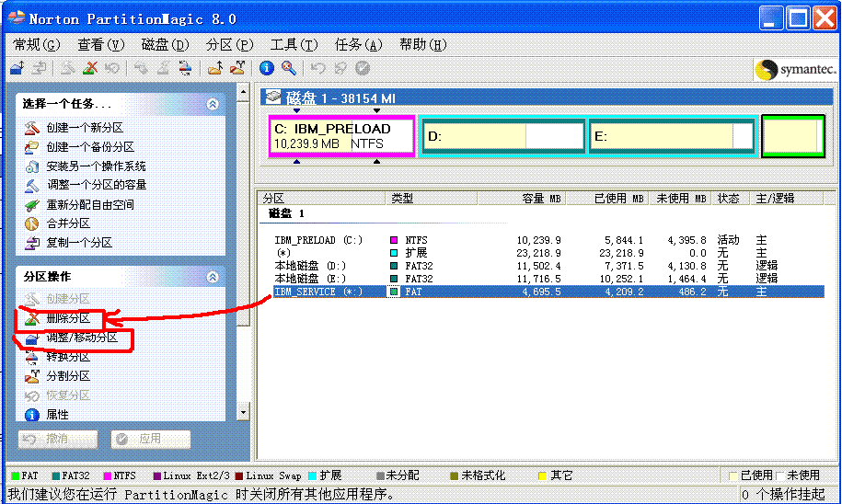Click the 主/逻辑 column header
The image size is (842, 504).
coord(785,198)
